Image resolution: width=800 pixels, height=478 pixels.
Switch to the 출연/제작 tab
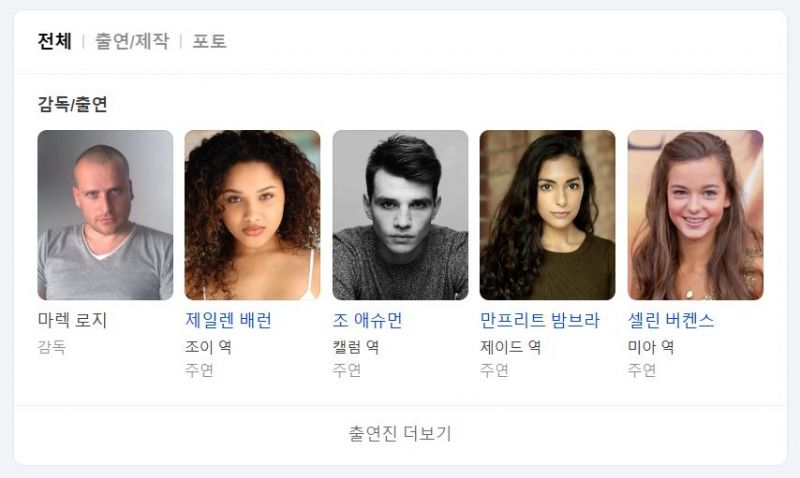132,41
